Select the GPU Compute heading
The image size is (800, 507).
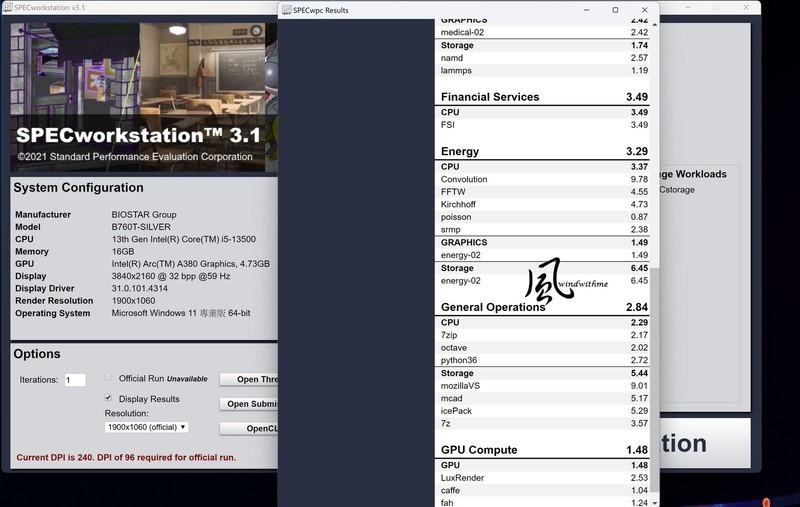pyautogui.click(x=479, y=450)
